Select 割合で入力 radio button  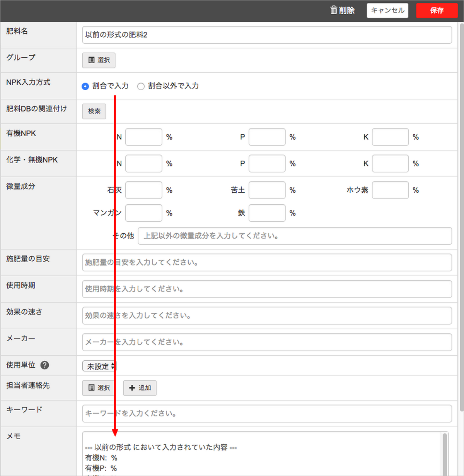85,86
